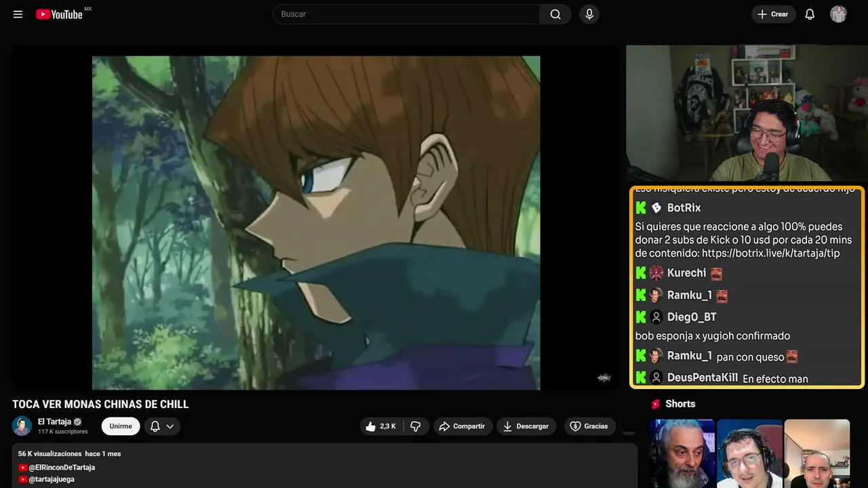Download the video with Descargar
This screenshot has width=868, height=488.
click(526, 426)
